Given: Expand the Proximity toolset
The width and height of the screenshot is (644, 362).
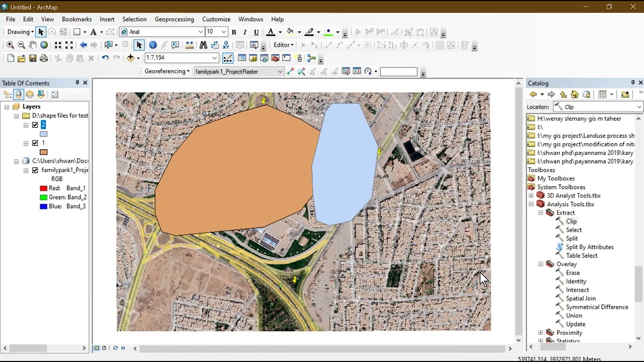Looking at the screenshot, I should 541,333.
